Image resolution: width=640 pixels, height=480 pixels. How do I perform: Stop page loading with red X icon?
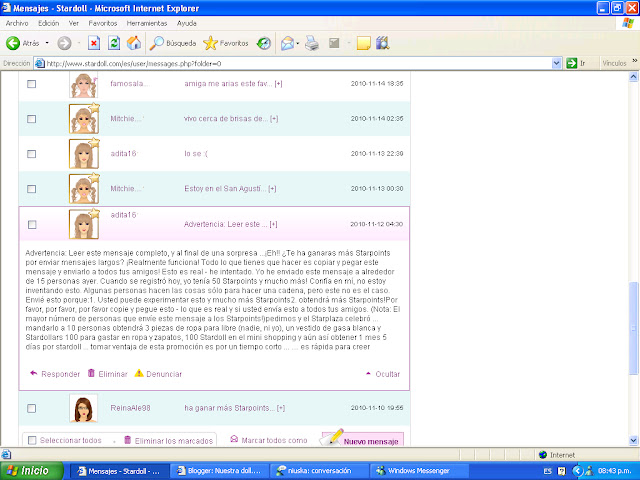click(x=94, y=43)
